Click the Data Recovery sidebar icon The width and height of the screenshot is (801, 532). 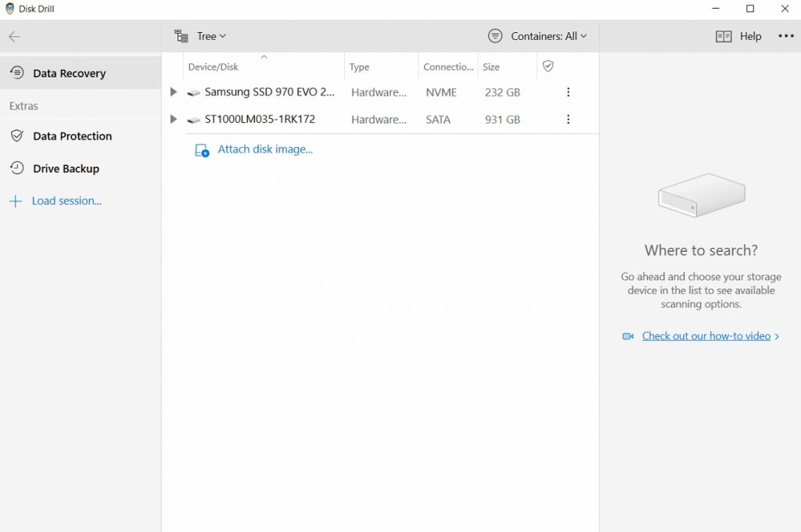click(17, 73)
